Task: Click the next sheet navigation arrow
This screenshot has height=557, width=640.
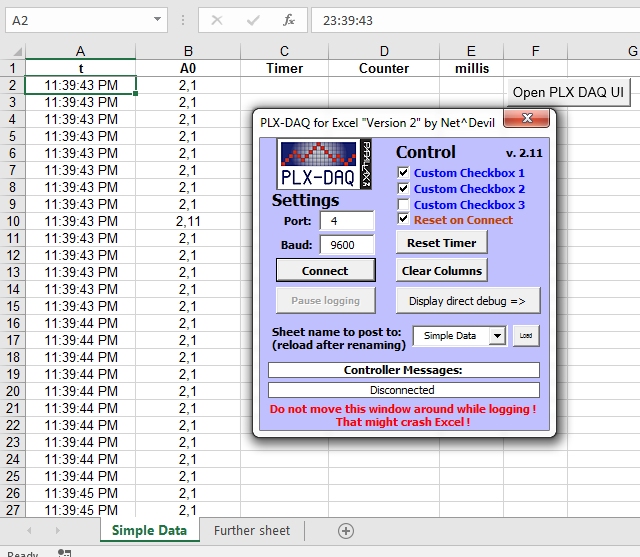Action: 58,530
